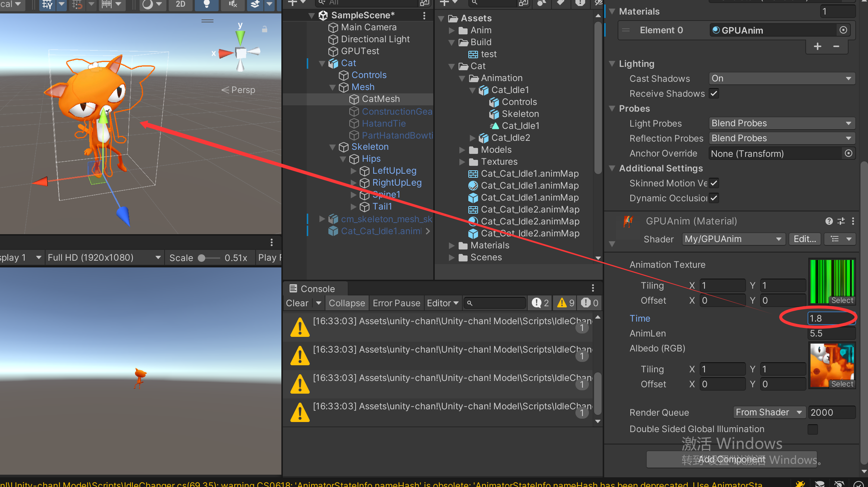Open the Cast Shadows dropdown
The height and width of the screenshot is (487, 868).
pos(781,78)
